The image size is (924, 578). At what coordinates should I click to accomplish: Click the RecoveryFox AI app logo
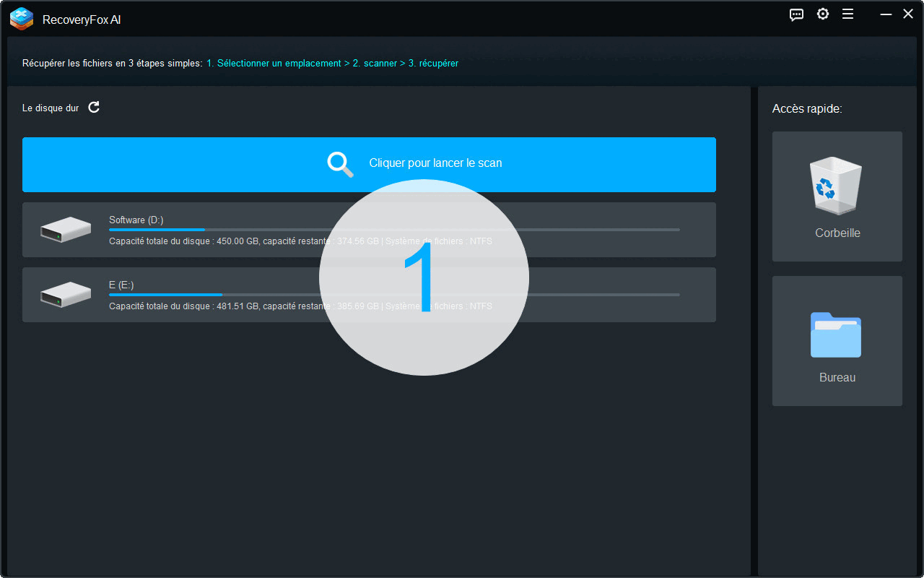22,19
